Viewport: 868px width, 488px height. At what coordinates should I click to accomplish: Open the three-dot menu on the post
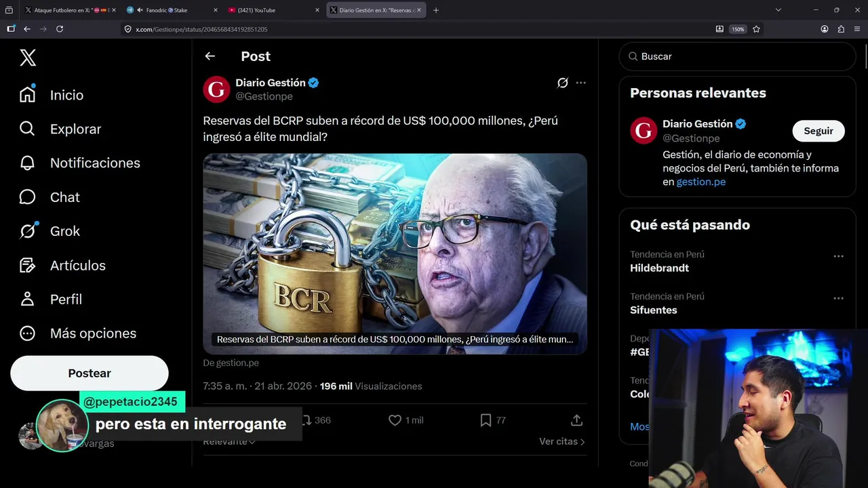coord(580,83)
